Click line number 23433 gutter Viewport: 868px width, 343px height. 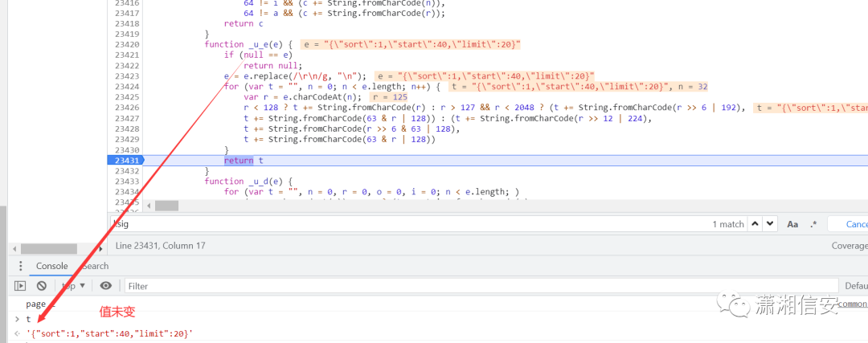[x=127, y=182]
